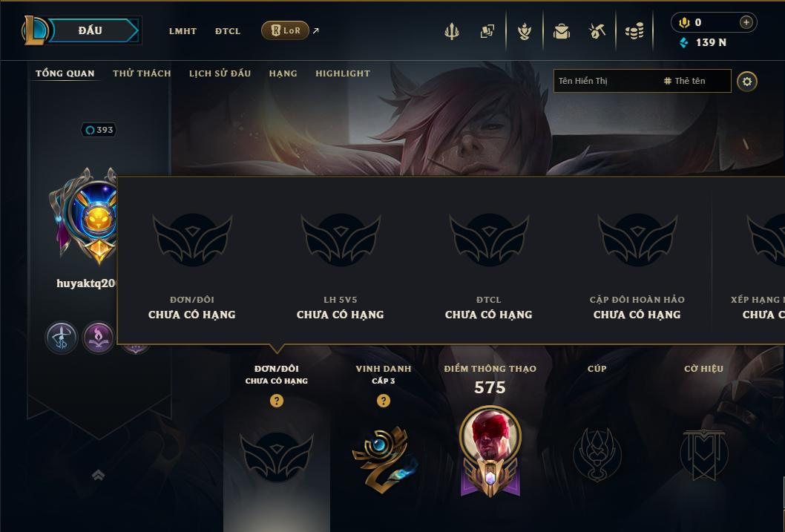
Task: Switch to the Thử Thách tab
Action: (x=142, y=73)
